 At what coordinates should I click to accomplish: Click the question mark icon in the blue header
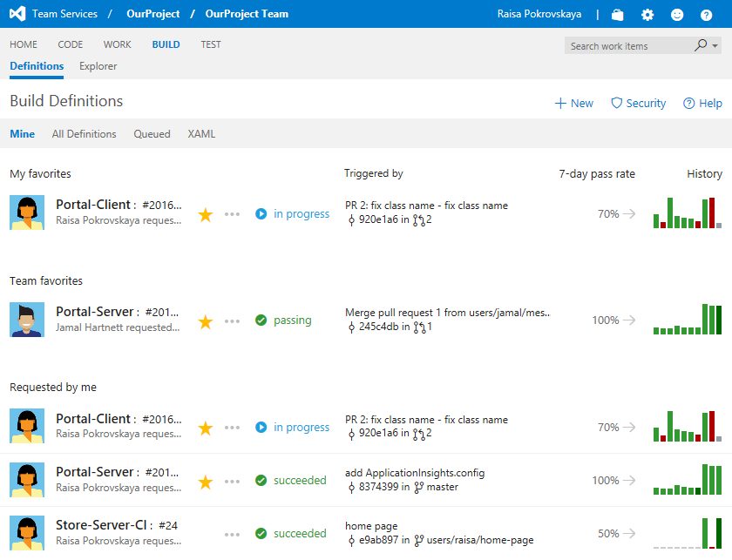click(x=707, y=15)
